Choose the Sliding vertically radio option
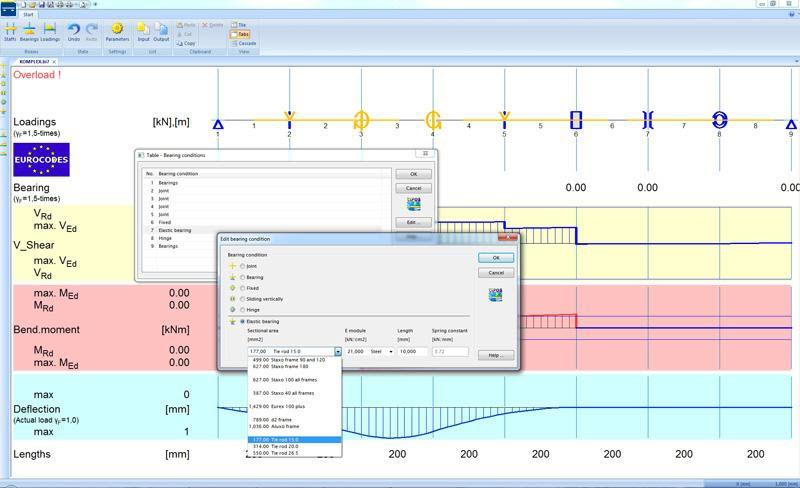This screenshot has width=800, height=488. pyautogui.click(x=242, y=299)
